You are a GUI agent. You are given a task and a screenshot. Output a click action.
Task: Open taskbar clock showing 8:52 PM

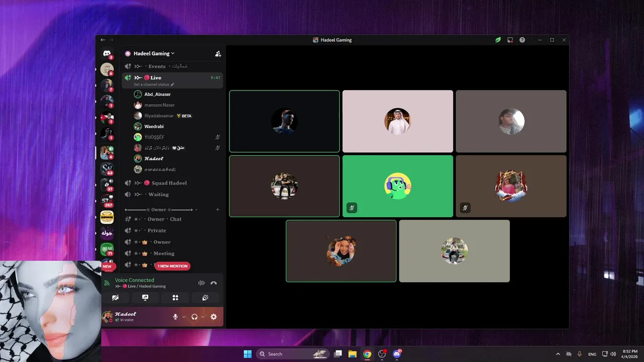pyautogui.click(x=629, y=354)
